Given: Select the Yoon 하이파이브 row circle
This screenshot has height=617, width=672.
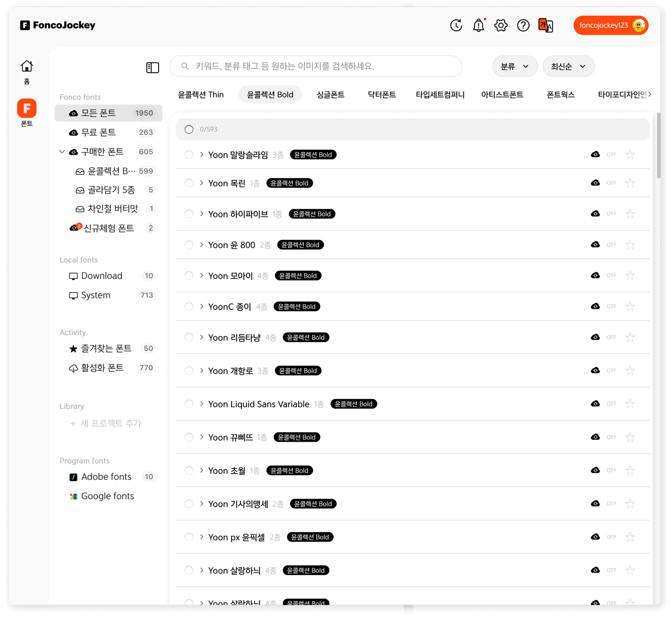Looking at the screenshot, I should click(x=189, y=214).
